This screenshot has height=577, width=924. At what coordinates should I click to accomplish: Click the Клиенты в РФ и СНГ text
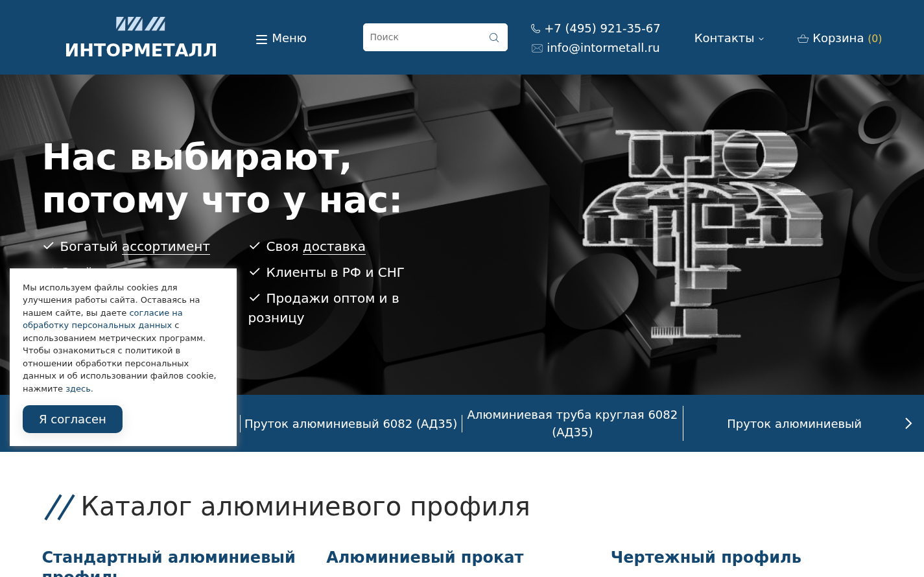pos(335,272)
